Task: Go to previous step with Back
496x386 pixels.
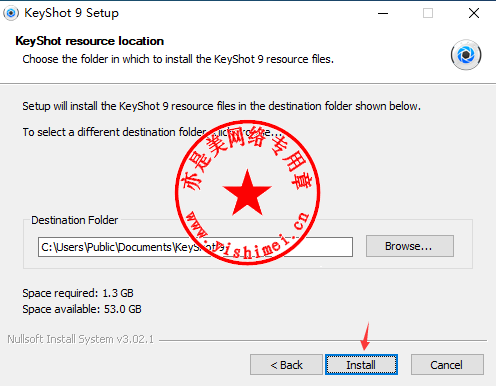Action: (286, 365)
